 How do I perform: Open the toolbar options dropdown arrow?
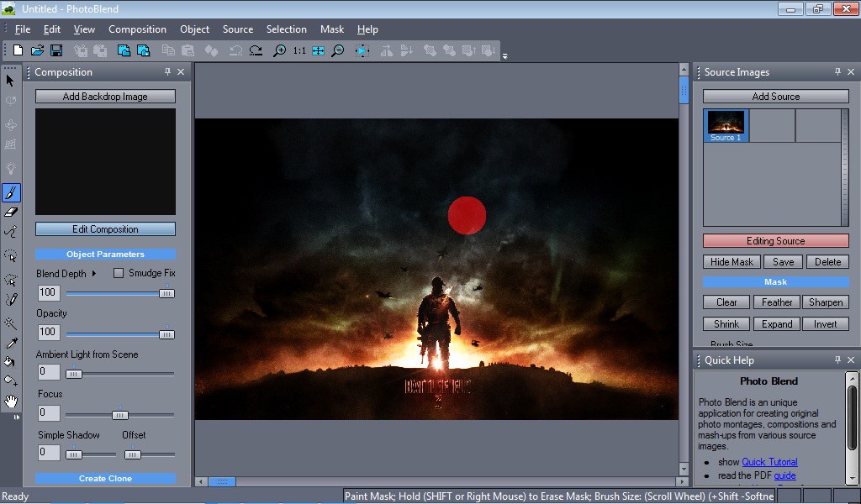[x=504, y=56]
